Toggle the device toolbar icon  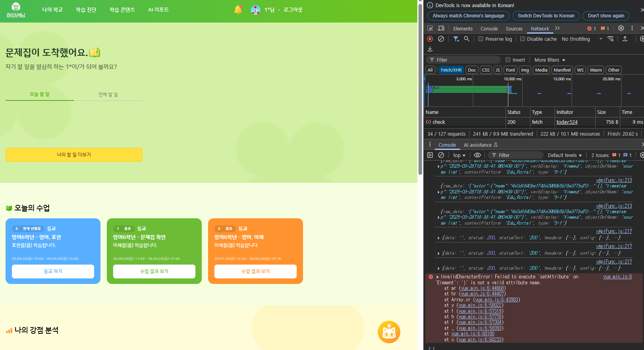click(x=441, y=28)
